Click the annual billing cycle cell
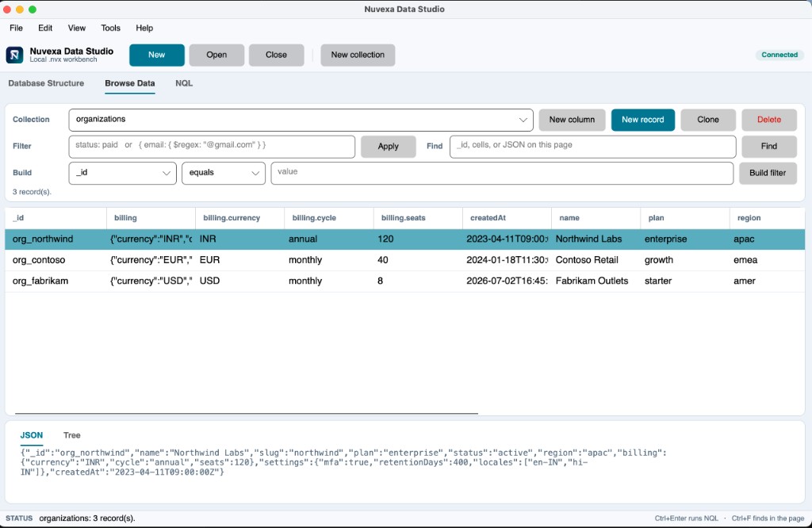 click(x=329, y=239)
